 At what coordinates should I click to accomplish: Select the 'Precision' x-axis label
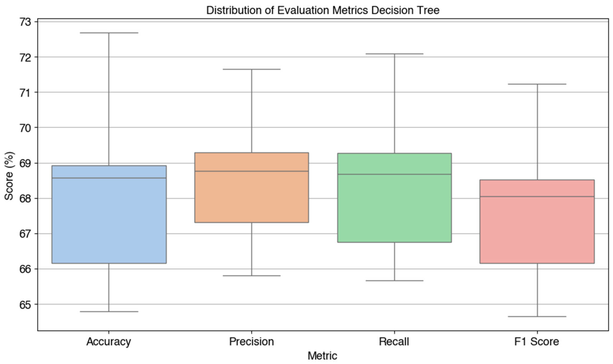(252, 342)
